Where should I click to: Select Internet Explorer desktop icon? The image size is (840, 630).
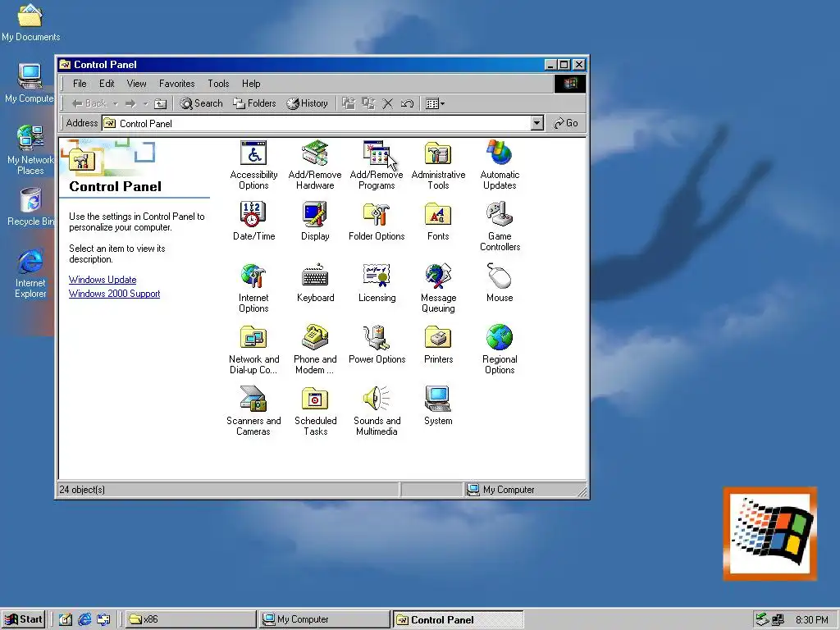[x=30, y=273]
